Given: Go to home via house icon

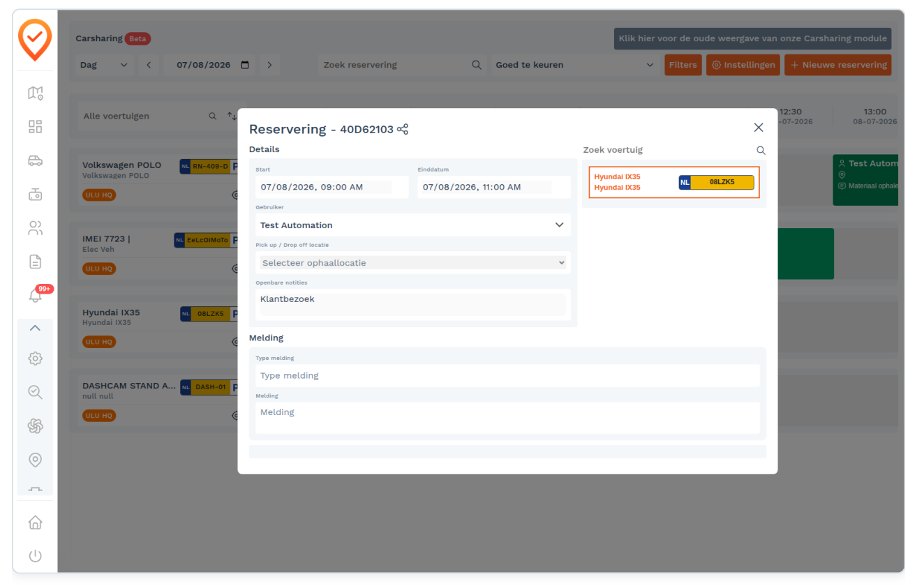Looking at the screenshot, I should click(x=35, y=522).
